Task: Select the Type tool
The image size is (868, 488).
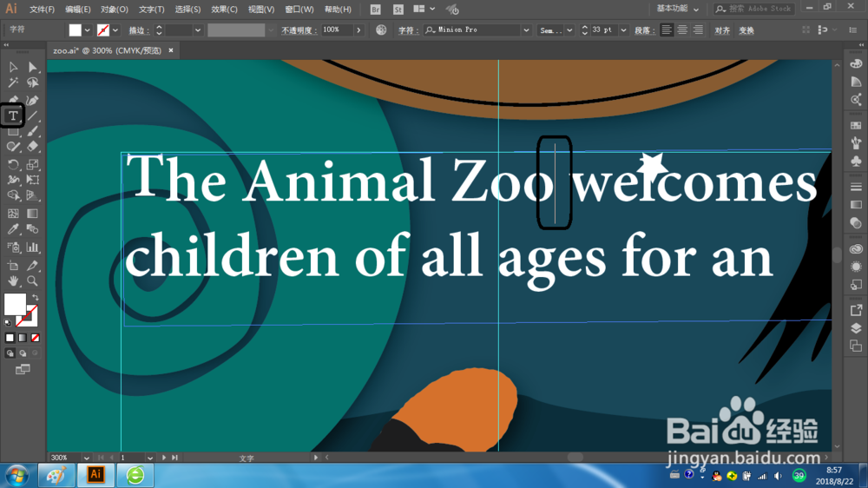Action: [x=13, y=115]
